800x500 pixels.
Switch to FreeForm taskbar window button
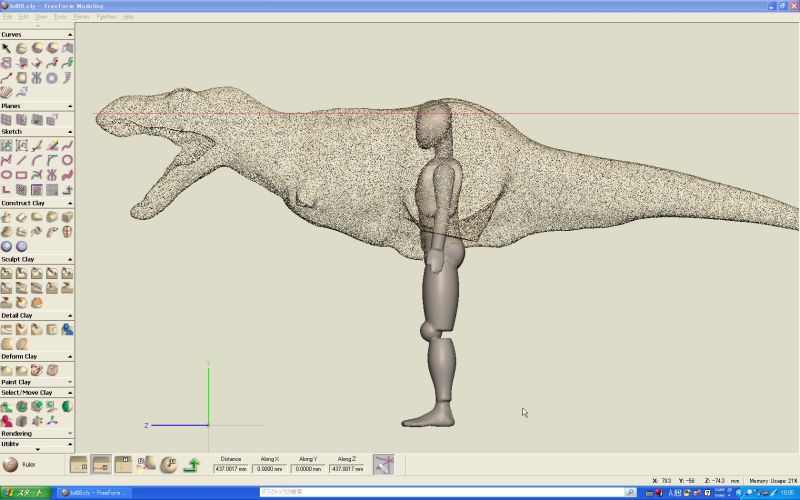point(95,493)
